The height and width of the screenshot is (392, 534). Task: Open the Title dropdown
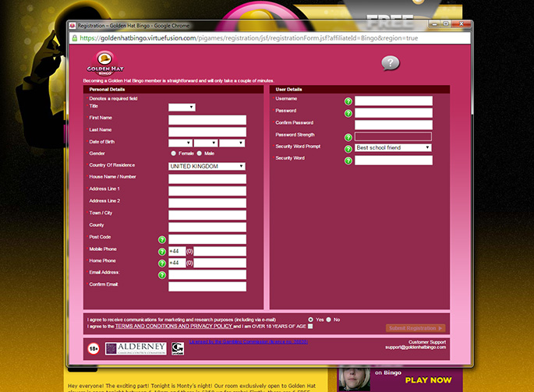point(182,108)
